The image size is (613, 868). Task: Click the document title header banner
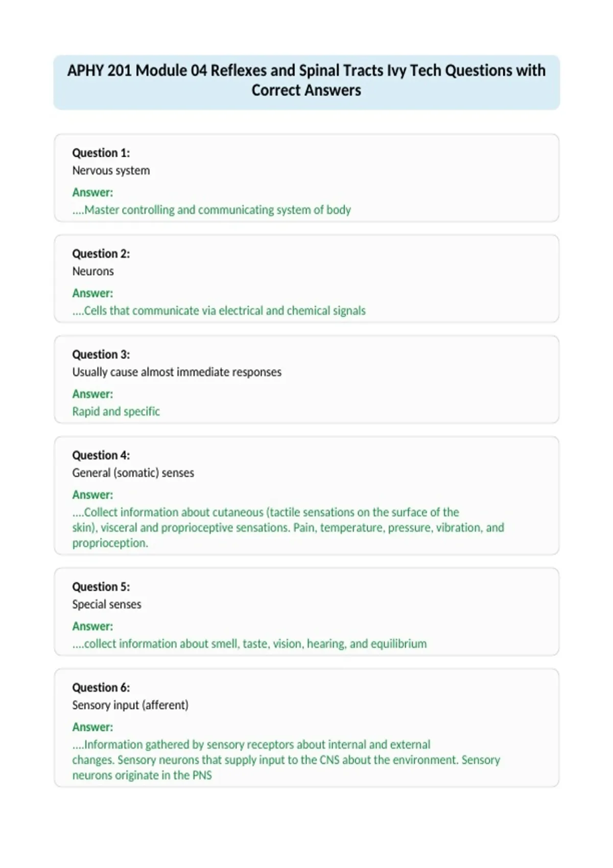coord(306,82)
